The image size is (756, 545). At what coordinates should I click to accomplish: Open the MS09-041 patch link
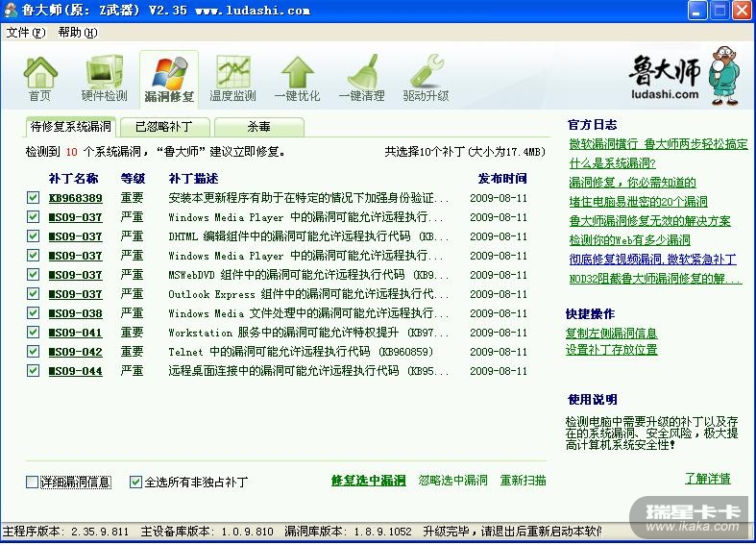76,333
